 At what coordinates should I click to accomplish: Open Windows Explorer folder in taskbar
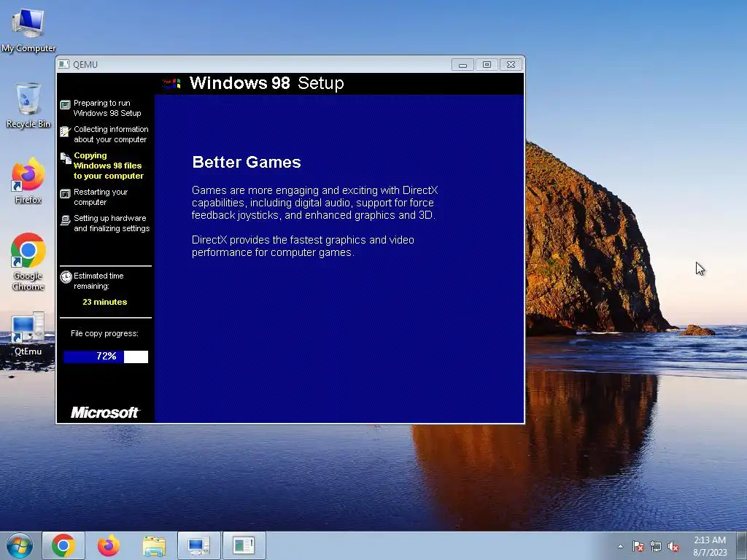tap(154, 545)
